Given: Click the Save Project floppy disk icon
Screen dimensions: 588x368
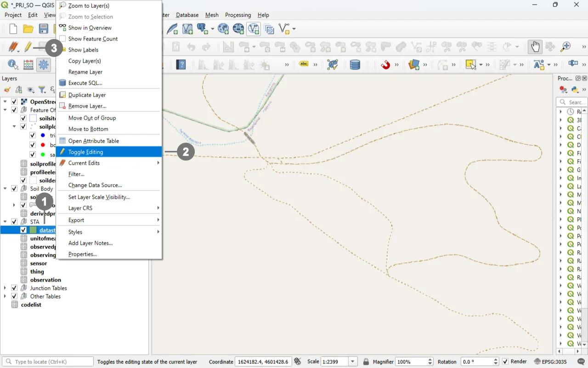Looking at the screenshot, I should tap(44, 29).
